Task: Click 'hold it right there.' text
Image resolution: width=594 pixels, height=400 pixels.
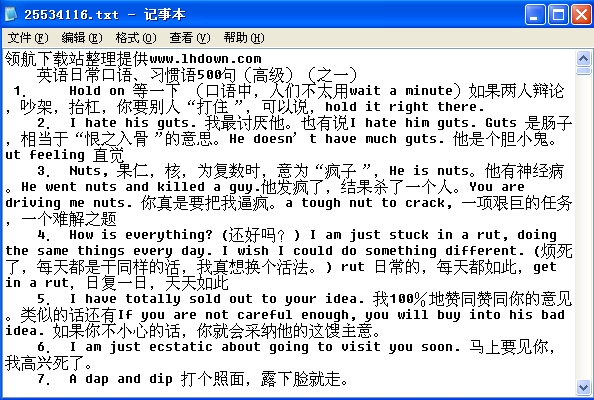Action: [x=405, y=107]
